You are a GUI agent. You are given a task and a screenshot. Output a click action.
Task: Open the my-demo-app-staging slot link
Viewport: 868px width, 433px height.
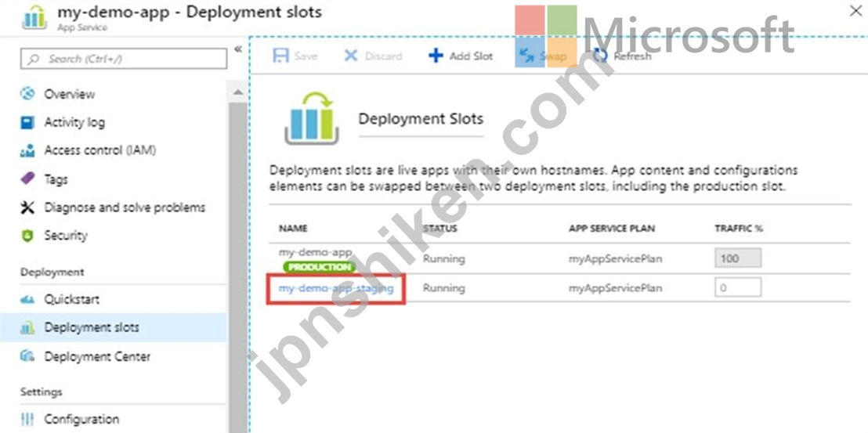[336, 288]
